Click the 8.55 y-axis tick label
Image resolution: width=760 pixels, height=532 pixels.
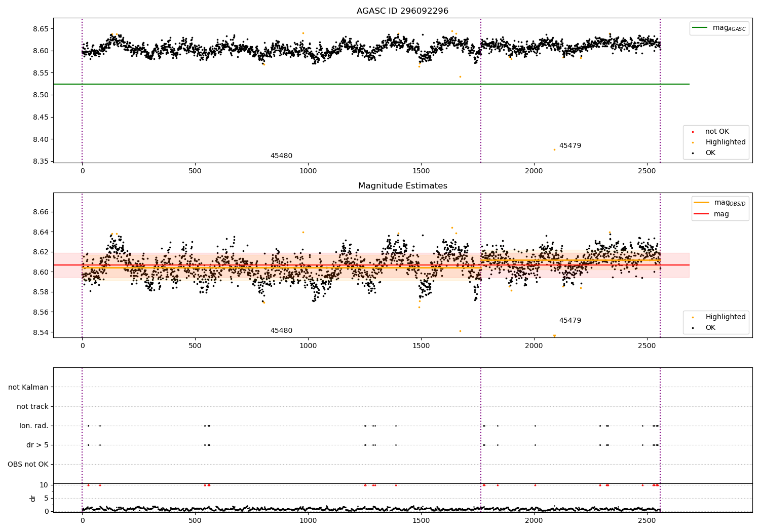(x=40, y=73)
